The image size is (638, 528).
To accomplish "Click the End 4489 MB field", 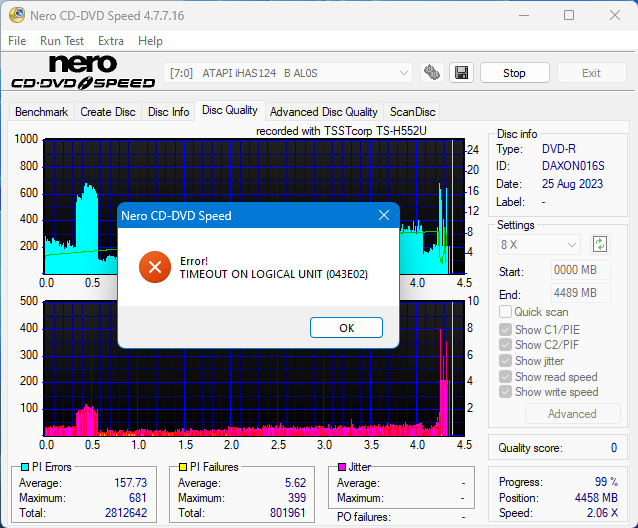I will 581,293.
